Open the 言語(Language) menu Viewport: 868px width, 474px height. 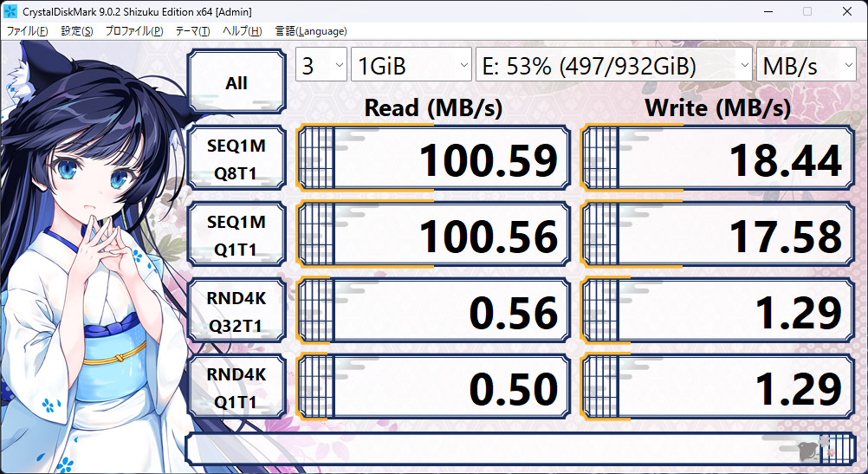(311, 31)
